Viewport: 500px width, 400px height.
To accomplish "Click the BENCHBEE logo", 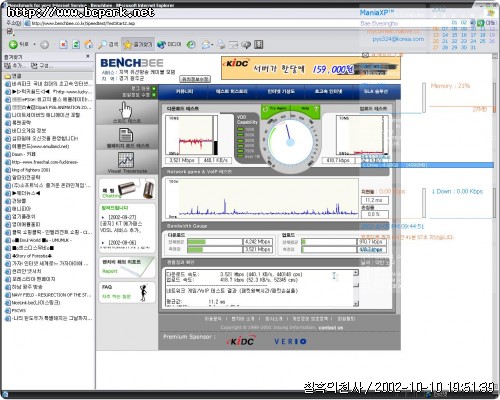I will coord(132,63).
